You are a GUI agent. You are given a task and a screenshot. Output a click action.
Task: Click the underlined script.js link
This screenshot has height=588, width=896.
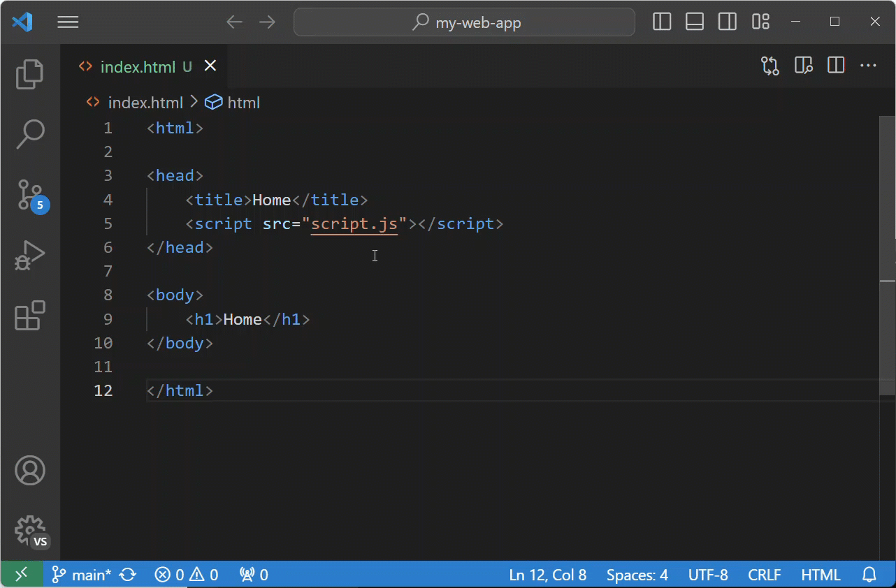354,223
